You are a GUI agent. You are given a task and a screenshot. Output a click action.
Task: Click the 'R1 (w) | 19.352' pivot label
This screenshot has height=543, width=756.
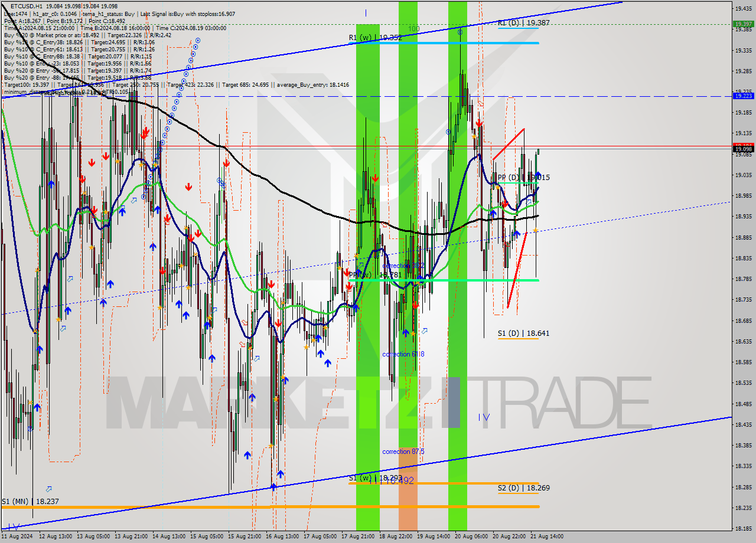coord(375,37)
